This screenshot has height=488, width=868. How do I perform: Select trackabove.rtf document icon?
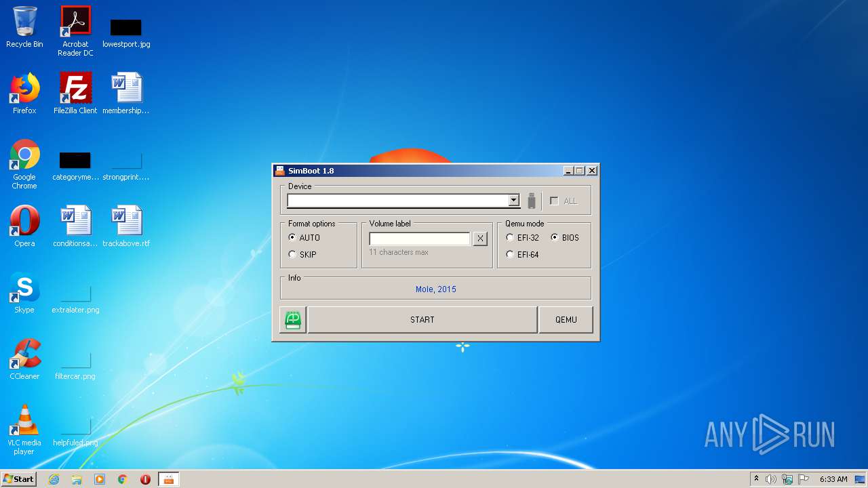(126, 226)
